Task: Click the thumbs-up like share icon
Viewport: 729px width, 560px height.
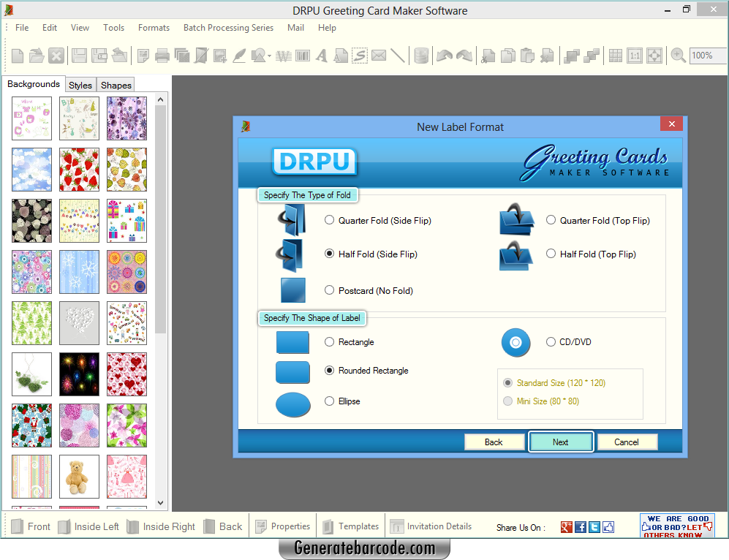Action: point(608,527)
